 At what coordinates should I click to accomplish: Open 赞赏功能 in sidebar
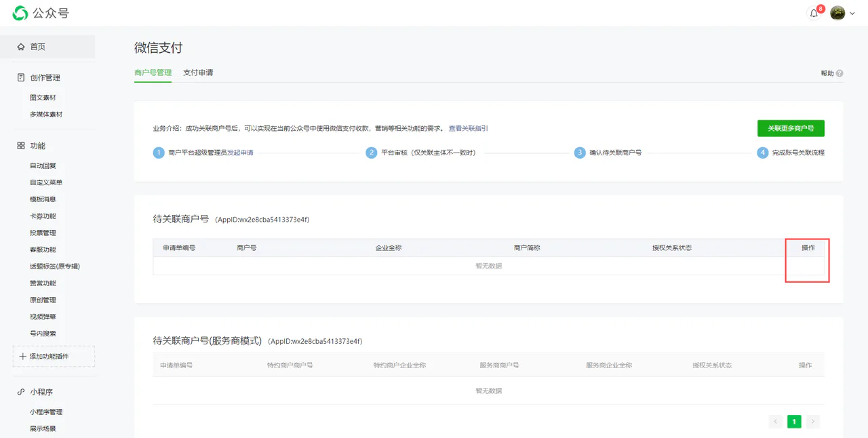coord(43,283)
